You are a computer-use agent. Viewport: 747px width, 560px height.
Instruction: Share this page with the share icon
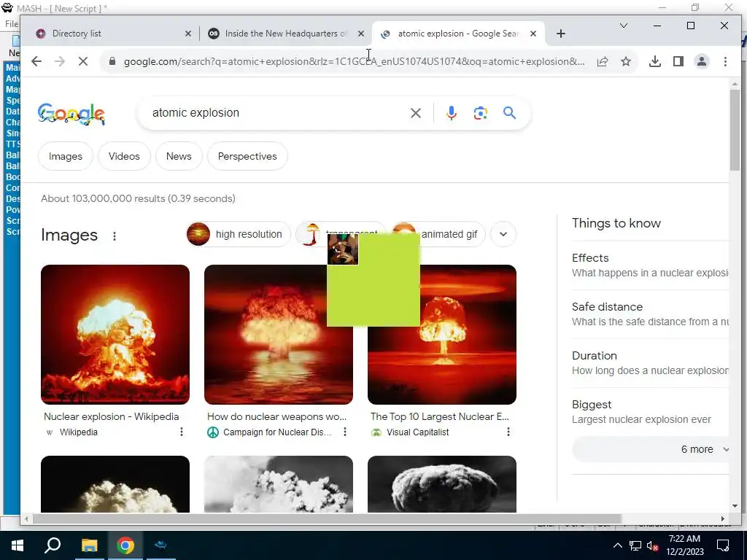[x=602, y=61]
